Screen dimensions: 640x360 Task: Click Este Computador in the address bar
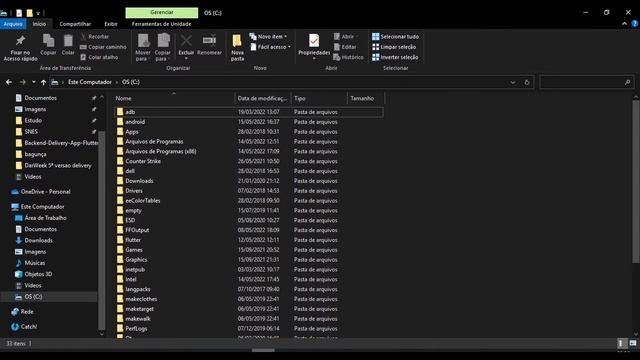tap(90, 82)
